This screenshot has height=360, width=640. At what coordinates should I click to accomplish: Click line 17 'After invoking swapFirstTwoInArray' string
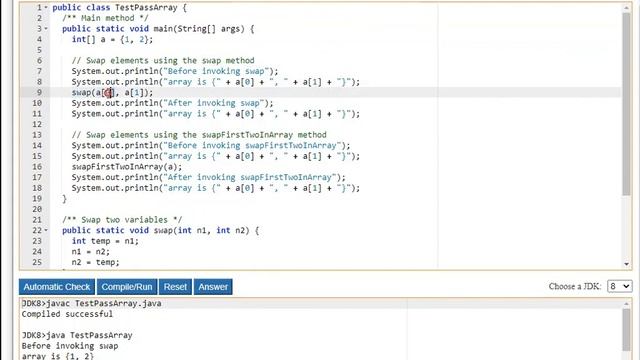(249, 178)
